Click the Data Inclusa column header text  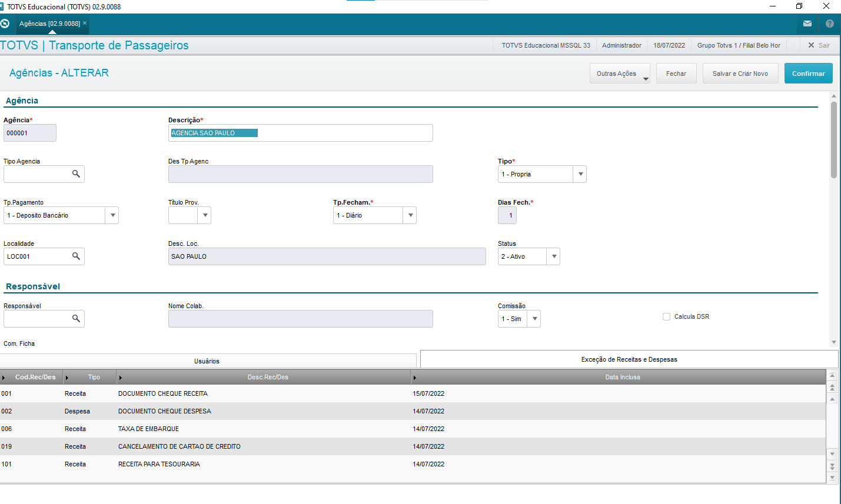pos(623,377)
